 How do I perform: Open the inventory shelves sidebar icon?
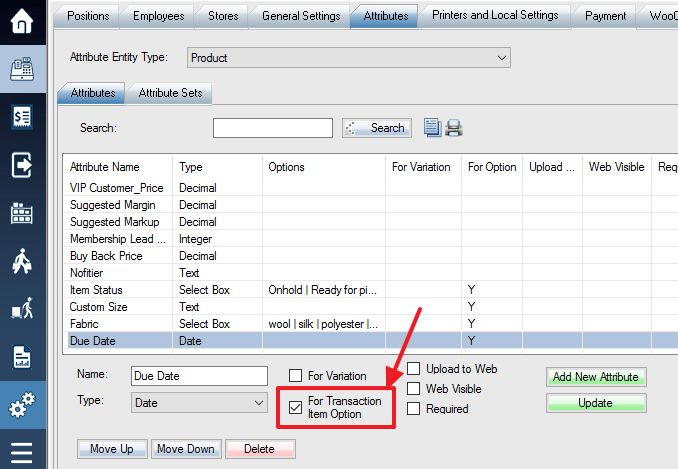point(22,213)
